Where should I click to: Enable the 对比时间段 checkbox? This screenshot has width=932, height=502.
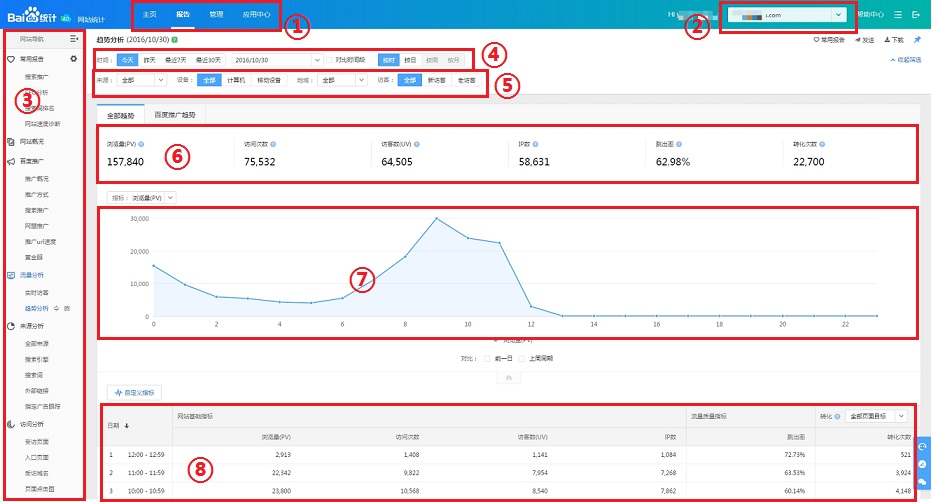(330, 60)
